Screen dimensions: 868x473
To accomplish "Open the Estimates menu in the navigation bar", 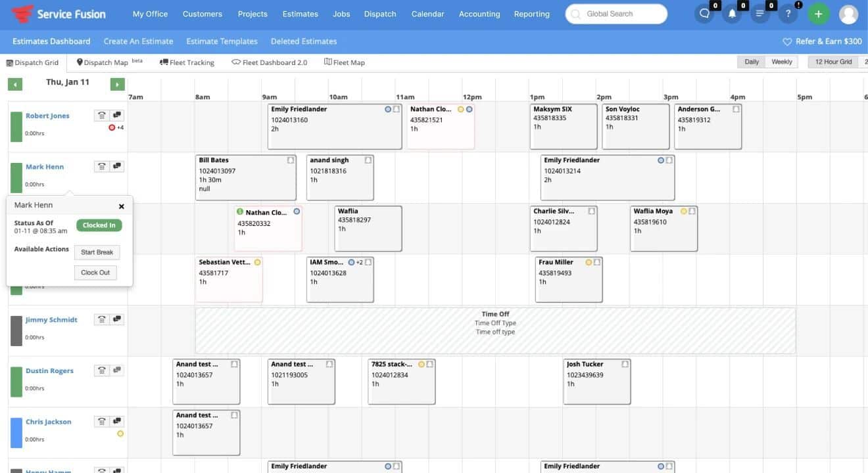I will [300, 13].
